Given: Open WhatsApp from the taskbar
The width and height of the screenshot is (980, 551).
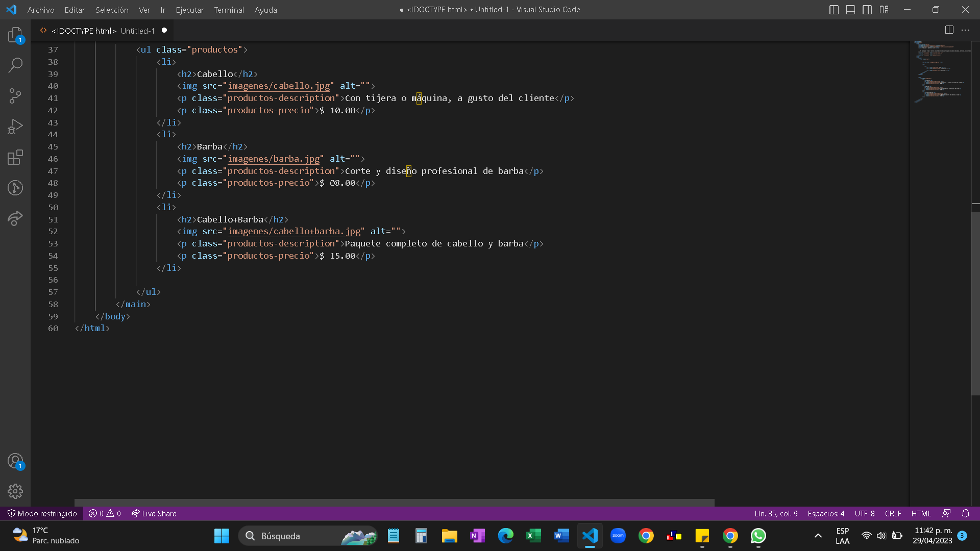Looking at the screenshot, I should (x=758, y=536).
